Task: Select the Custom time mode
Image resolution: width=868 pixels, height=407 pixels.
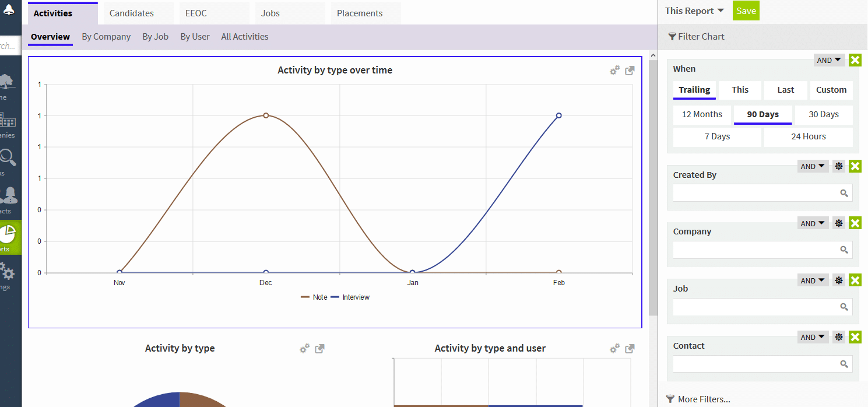Action: pyautogui.click(x=831, y=90)
